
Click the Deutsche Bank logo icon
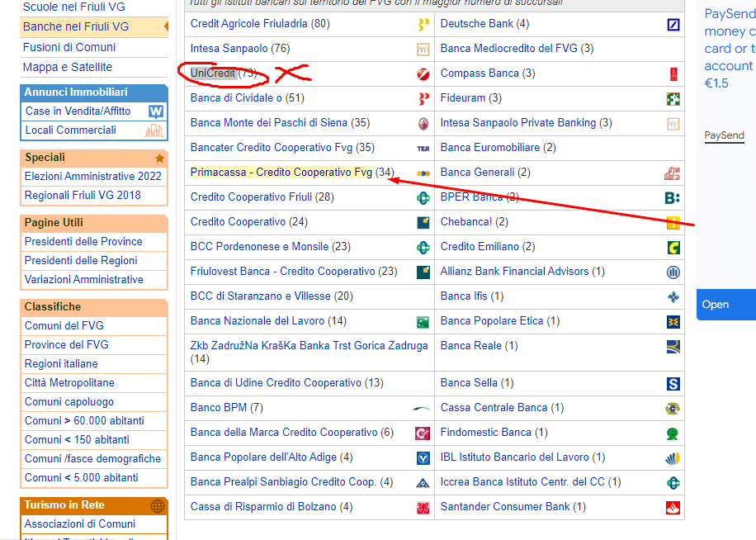pyautogui.click(x=673, y=25)
